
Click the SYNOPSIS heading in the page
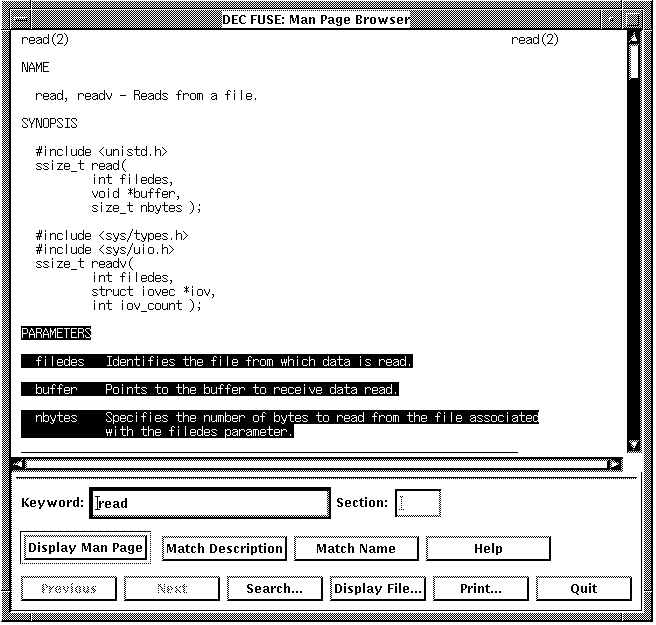(x=49, y=124)
